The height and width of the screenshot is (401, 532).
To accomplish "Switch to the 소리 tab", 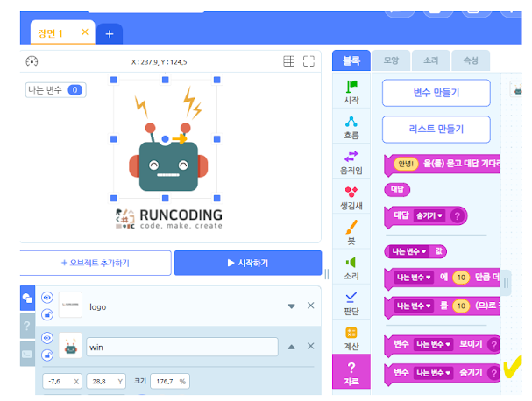I will tap(431, 60).
